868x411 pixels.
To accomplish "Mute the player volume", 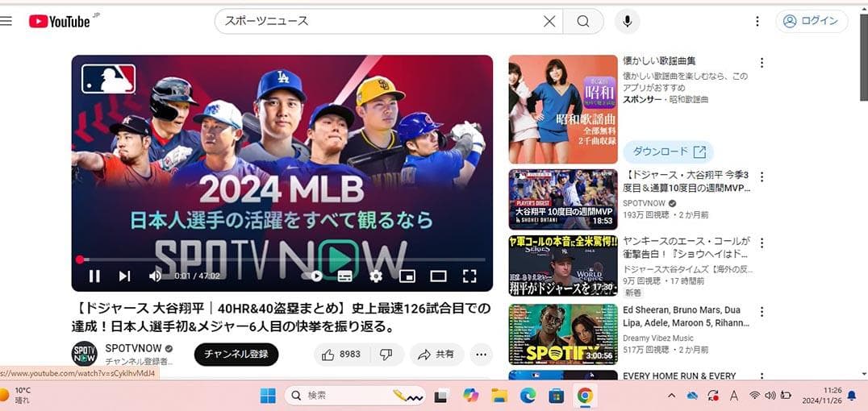I will pyautogui.click(x=155, y=276).
